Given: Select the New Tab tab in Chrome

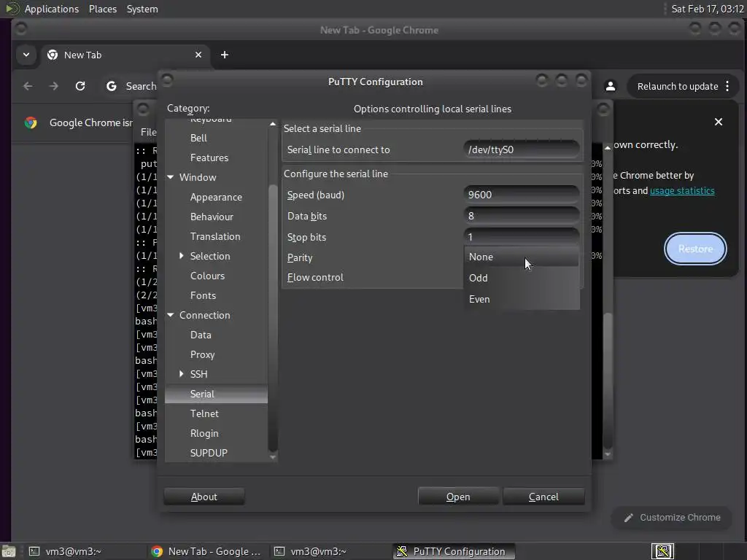Looking at the screenshot, I should [x=124, y=55].
